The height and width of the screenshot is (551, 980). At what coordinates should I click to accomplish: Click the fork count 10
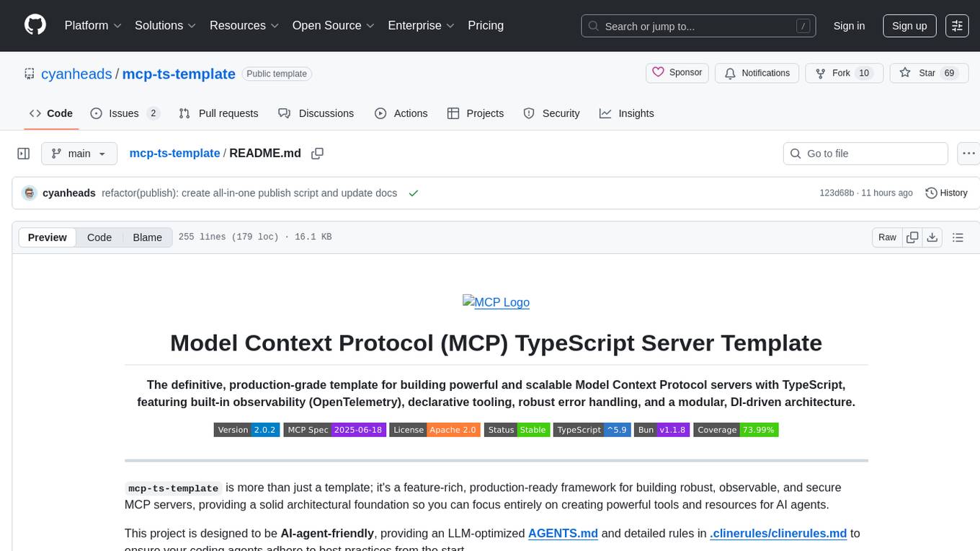(864, 73)
